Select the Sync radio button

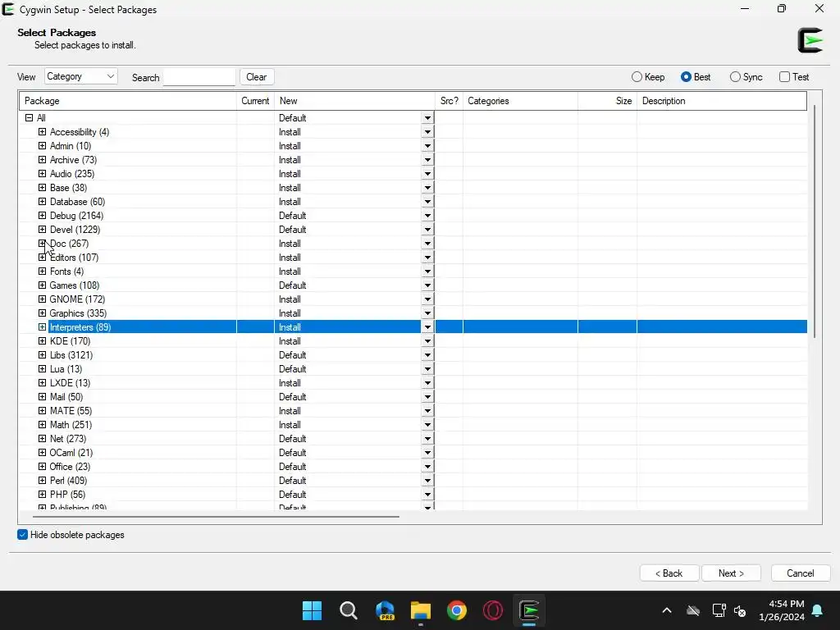coord(735,77)
